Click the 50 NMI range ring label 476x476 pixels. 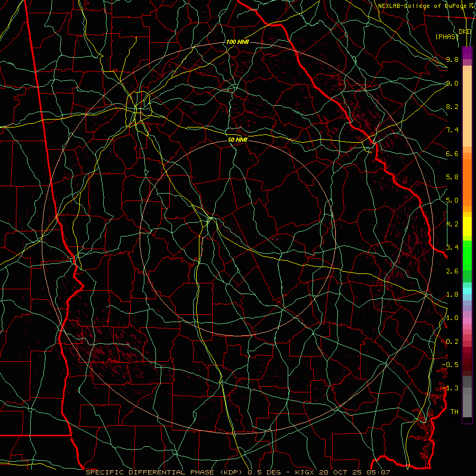pyautogui.click(x=237, y=140)
